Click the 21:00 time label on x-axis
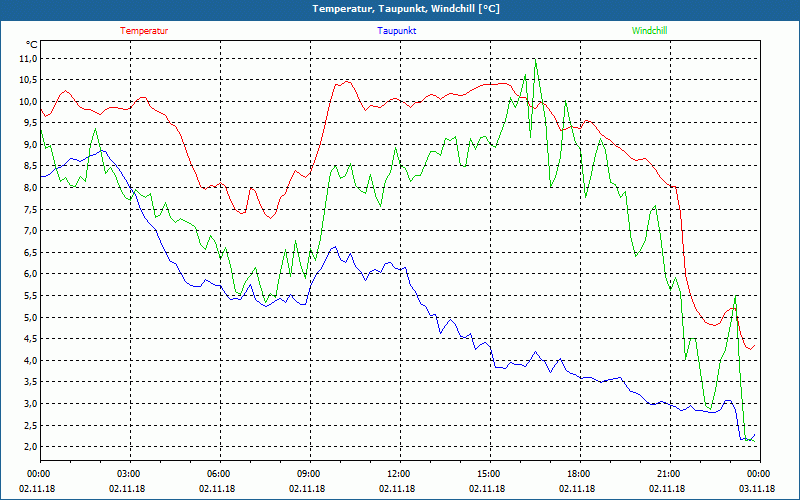 [x=670, y=474]
